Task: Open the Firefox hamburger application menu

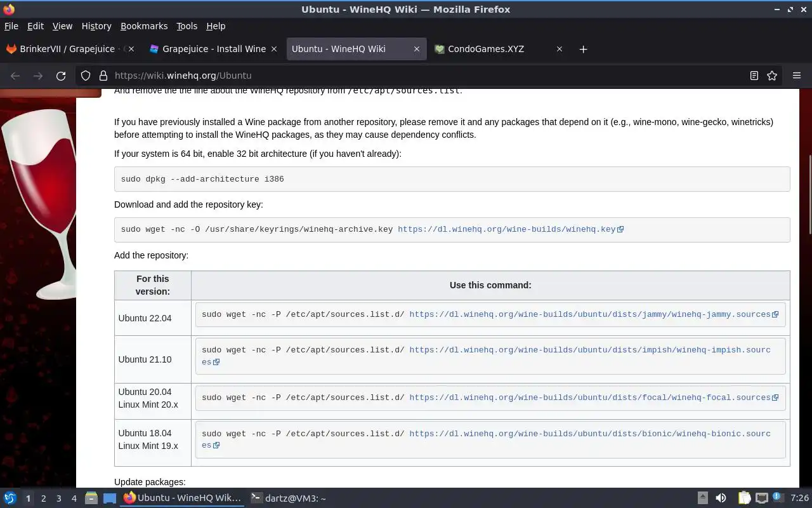Action: click(x=797, y=76)
